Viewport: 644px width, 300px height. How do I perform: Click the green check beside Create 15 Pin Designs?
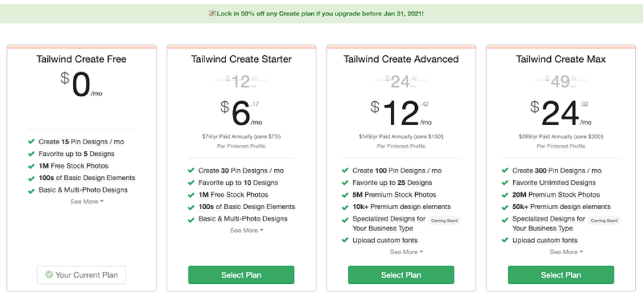tap(31, 142)
